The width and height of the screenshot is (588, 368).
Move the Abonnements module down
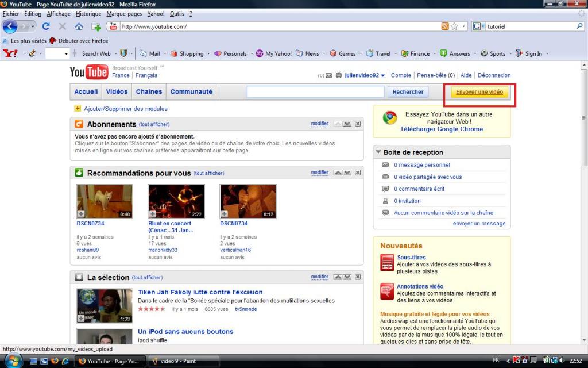347,124
